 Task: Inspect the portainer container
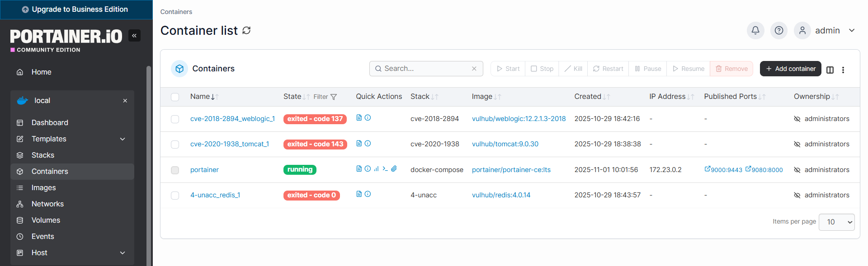(x=368, y=168)
